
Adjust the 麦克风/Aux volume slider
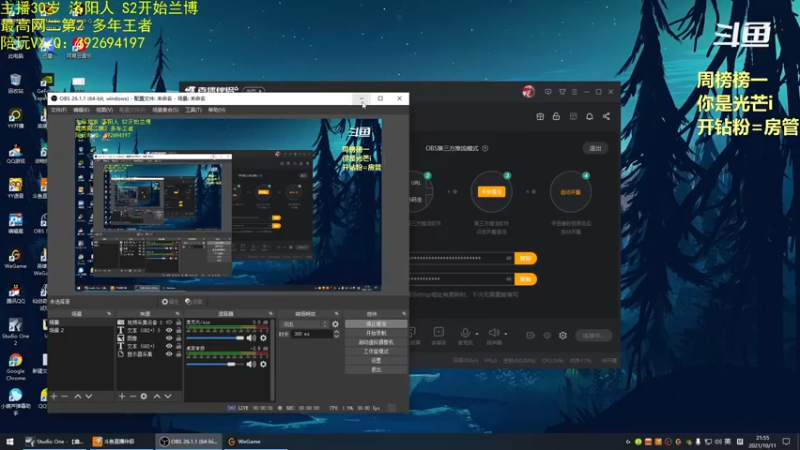[x=215, y=338]
